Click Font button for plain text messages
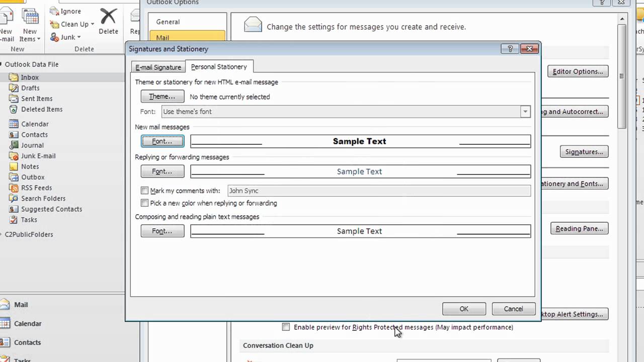Viewport: 644px width, 362px height. click(x=162, y=231)
